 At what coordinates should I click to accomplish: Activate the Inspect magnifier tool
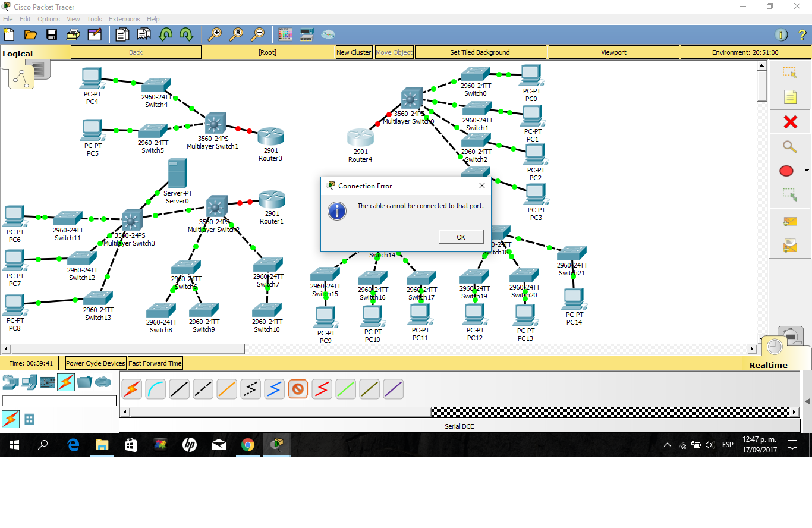[x=789, y=146]
